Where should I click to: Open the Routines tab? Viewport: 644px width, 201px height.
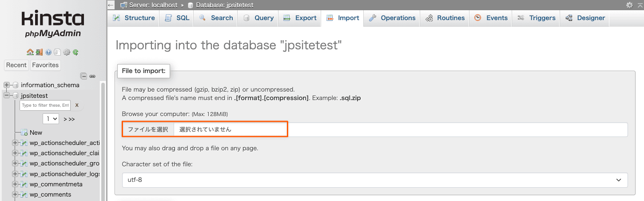[x=445, y=18]
